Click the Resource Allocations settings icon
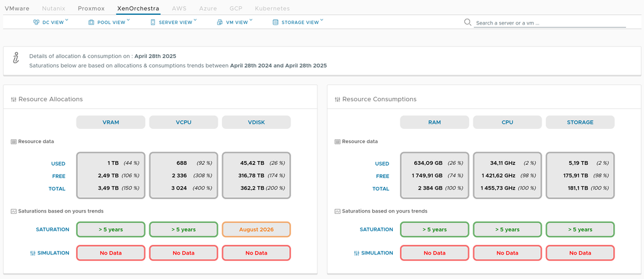 tap(14, 99)
